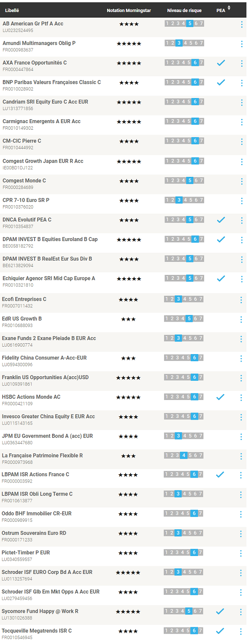Open options menu for EdR US Growth B
250x644 pixels.
242,319
